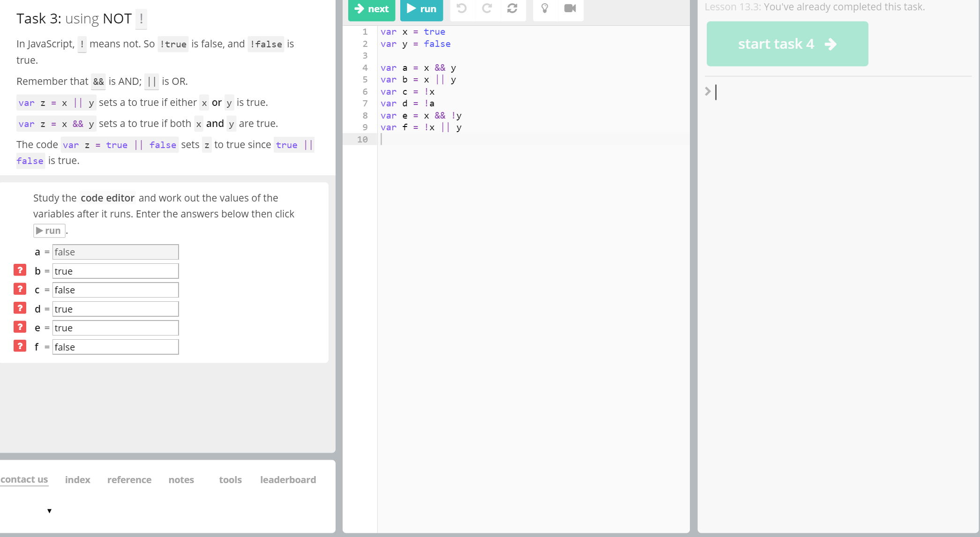
Task: Click the red question mark beside f
Action: (20, 346)
